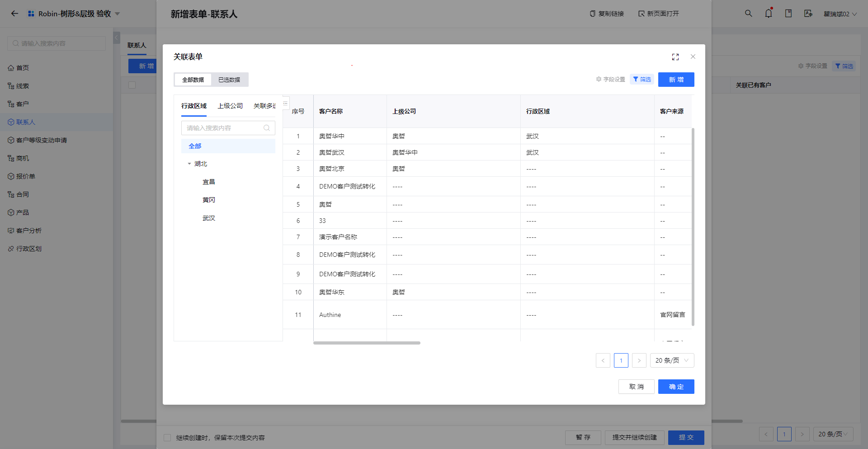Click 暂存 button
Viewport: 868px width, 449px height.
tap(583, 438)
